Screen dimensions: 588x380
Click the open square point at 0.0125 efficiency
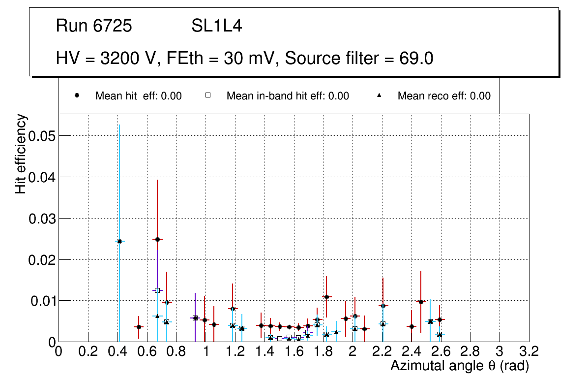(157, 290)
